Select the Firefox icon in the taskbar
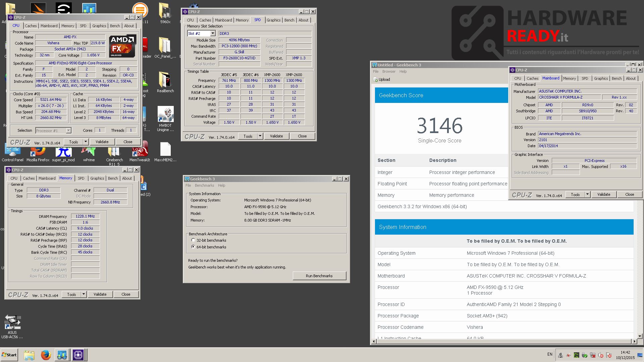 click(46, 355)
